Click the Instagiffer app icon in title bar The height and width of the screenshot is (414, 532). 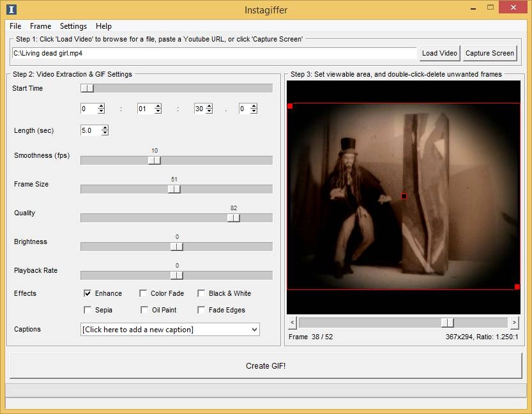(x=11, y=10)
